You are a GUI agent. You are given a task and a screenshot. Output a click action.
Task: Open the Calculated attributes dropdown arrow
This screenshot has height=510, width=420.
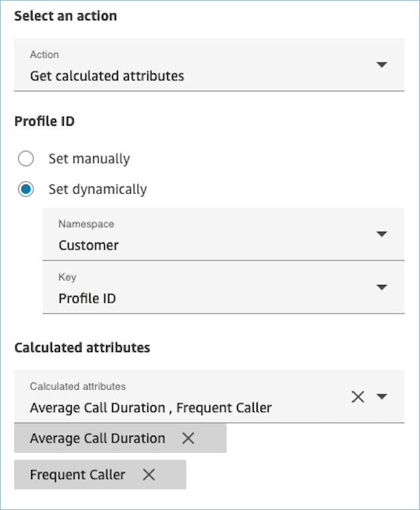point(382,396)
